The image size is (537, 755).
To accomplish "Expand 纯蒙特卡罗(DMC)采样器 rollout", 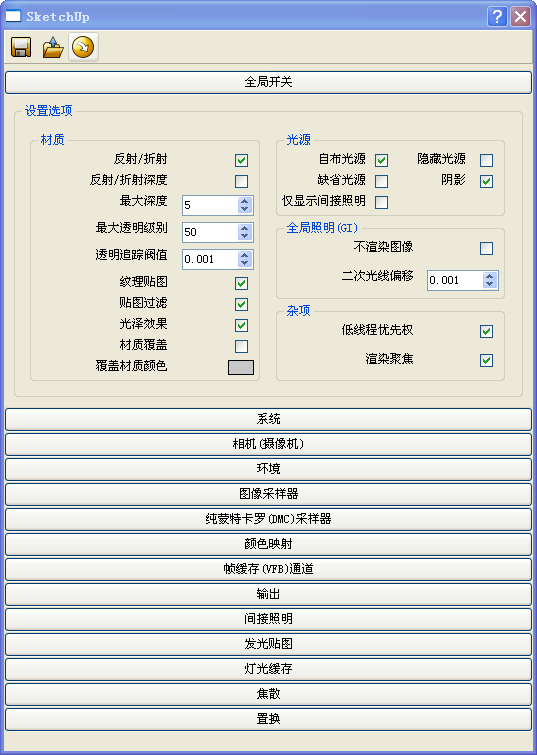I will pyautogui.click(x=268, y=520).
